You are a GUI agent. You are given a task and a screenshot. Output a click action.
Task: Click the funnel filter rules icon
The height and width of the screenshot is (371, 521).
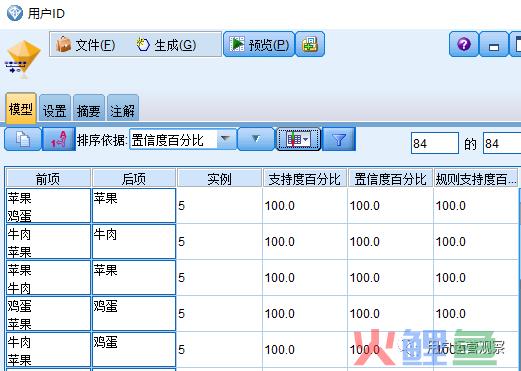[339, 139]
